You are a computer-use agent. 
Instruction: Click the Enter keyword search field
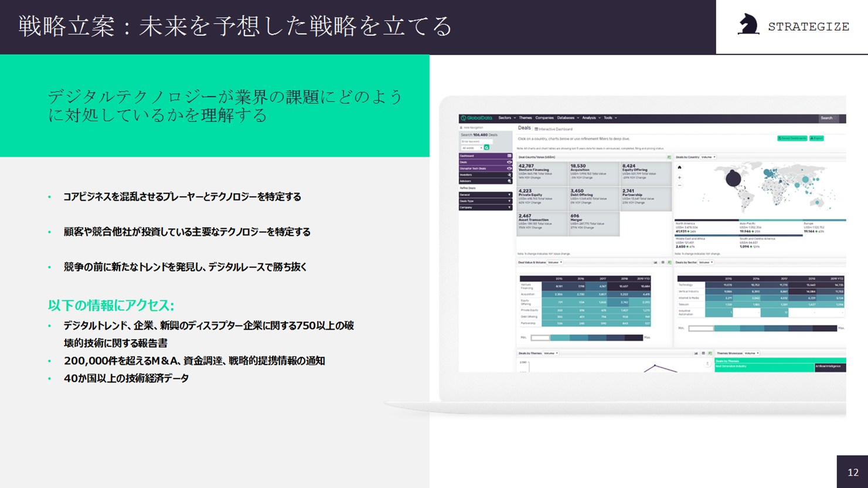pos(476,141)
